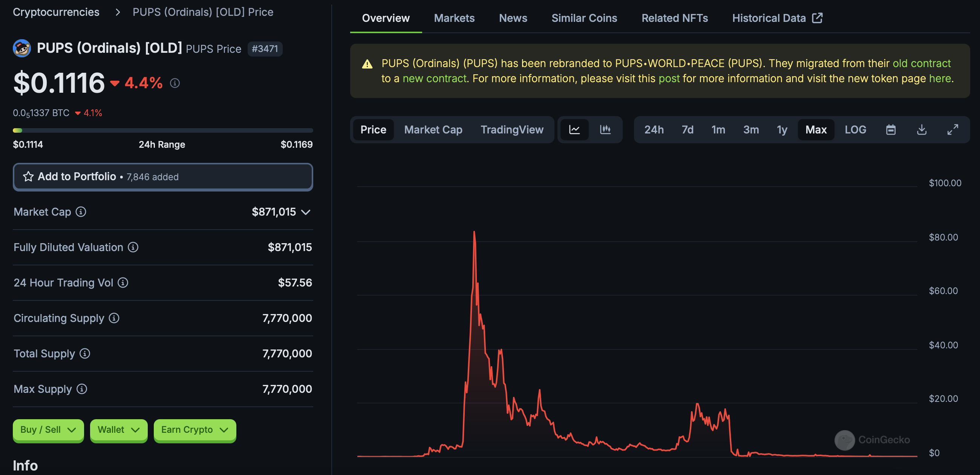The width and height of the screenshot is (980, 475).
Task: Click the warning triangle icon in banner
Action: point(367,64)
